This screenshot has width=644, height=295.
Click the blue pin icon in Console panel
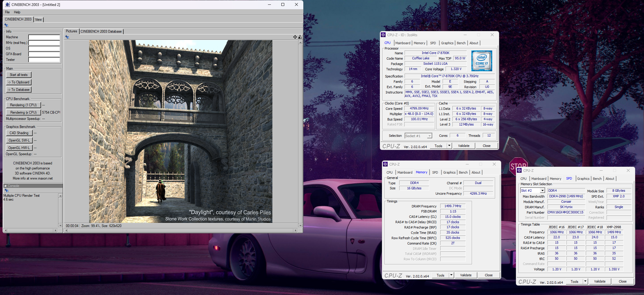(x=6, y=190)
